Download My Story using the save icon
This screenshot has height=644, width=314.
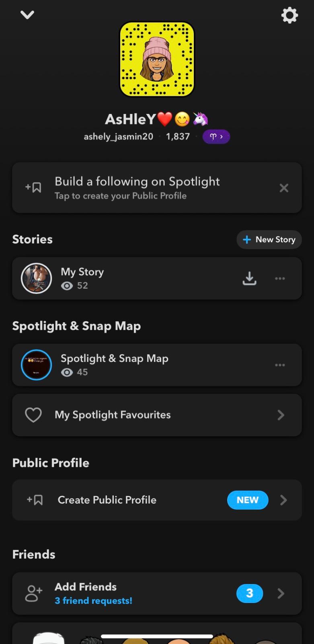[x=249, y=278]
